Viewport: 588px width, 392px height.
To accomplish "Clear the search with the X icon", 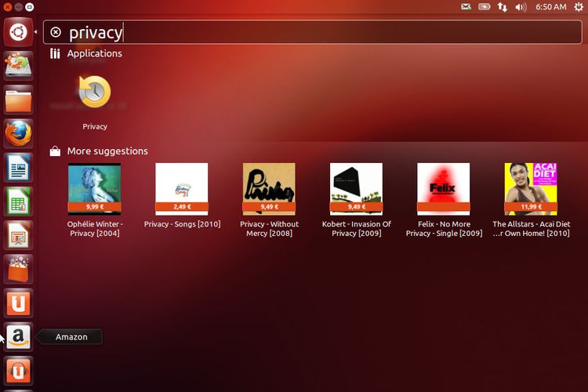I will (x=56, y=32).
